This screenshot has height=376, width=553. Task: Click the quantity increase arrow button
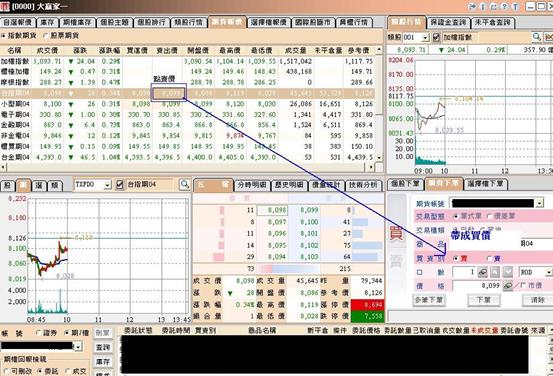[x=495, y=272]
